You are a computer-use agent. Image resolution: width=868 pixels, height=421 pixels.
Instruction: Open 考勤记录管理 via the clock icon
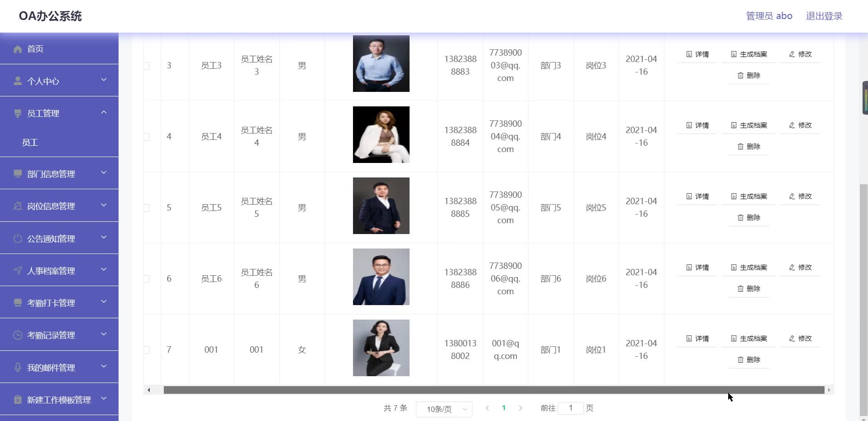[17, 335]
